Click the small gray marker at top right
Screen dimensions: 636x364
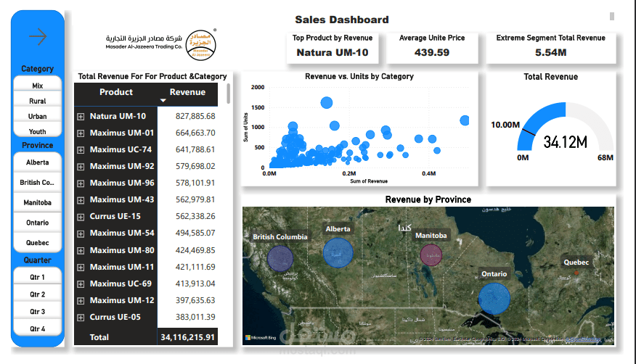coord(611,16)
